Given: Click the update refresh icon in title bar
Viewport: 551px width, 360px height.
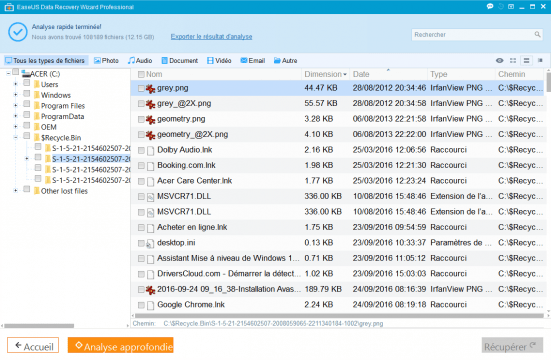Looking at the screenshot, I should 501,7.
